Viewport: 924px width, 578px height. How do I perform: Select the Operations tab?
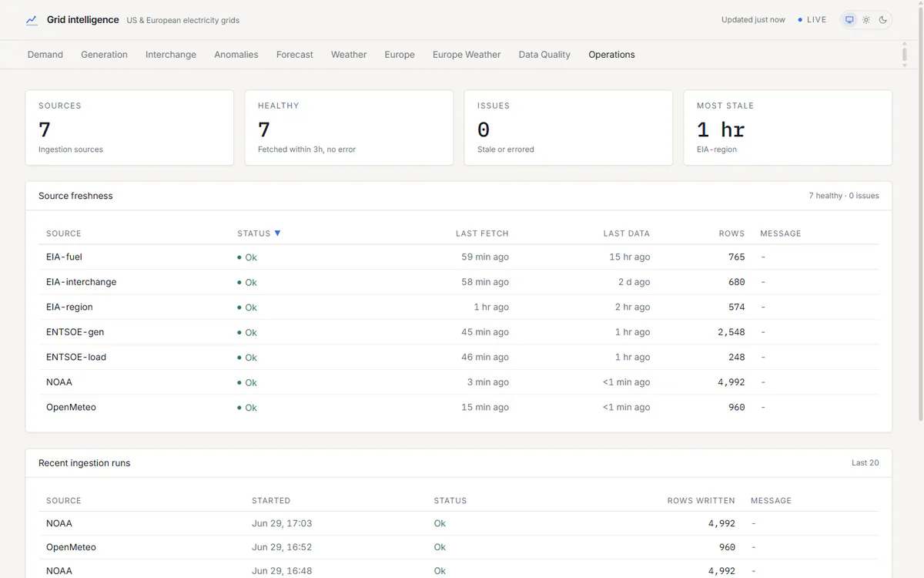(x=611, y=55)
